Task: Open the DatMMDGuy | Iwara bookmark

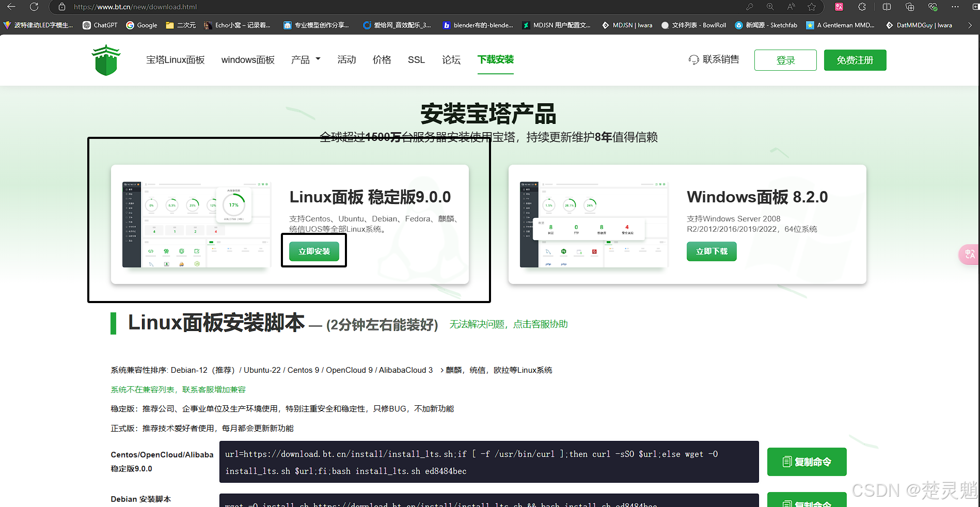Action: pyautogui.click(x=919, y=25)
